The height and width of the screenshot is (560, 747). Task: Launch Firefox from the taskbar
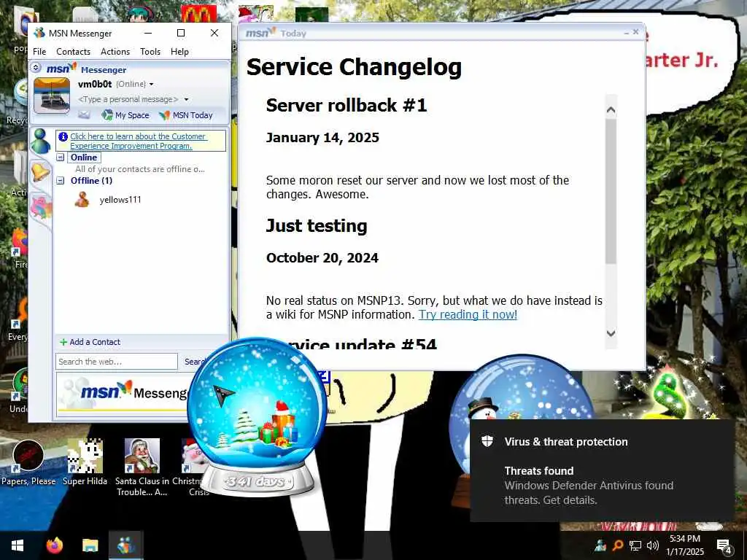click(54, 545)
